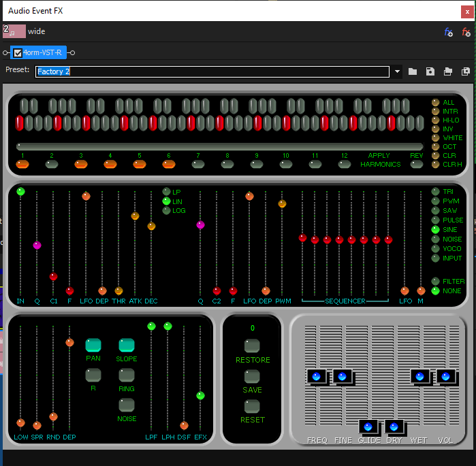
Task: Click the OCT LED button
Action: [x=436, y=146]
